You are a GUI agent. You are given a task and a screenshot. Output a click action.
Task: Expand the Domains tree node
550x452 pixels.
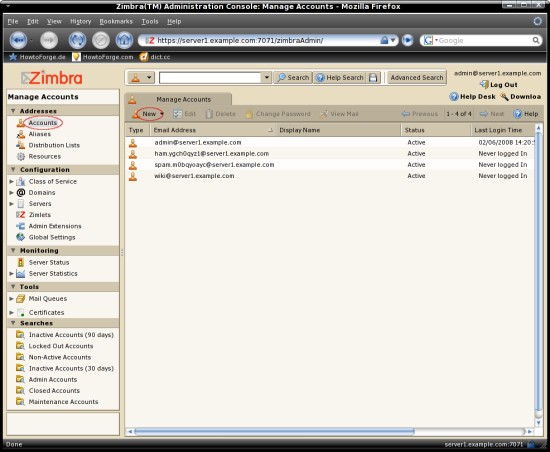(11, 193)
